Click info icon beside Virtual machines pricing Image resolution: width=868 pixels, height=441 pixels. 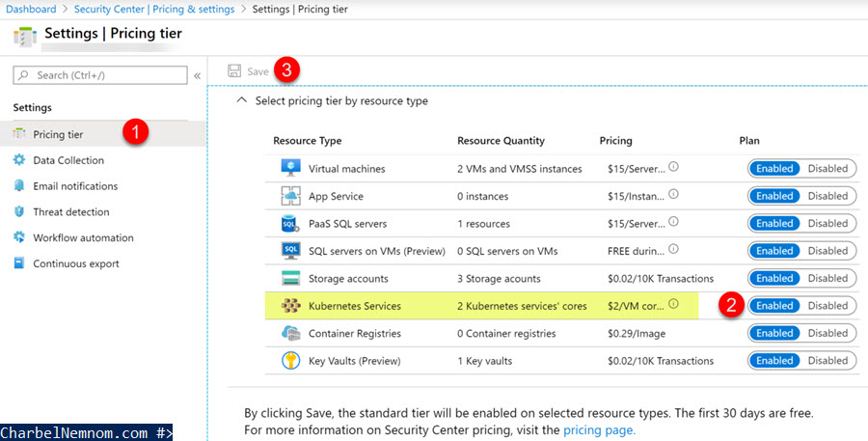coord(673,166)
